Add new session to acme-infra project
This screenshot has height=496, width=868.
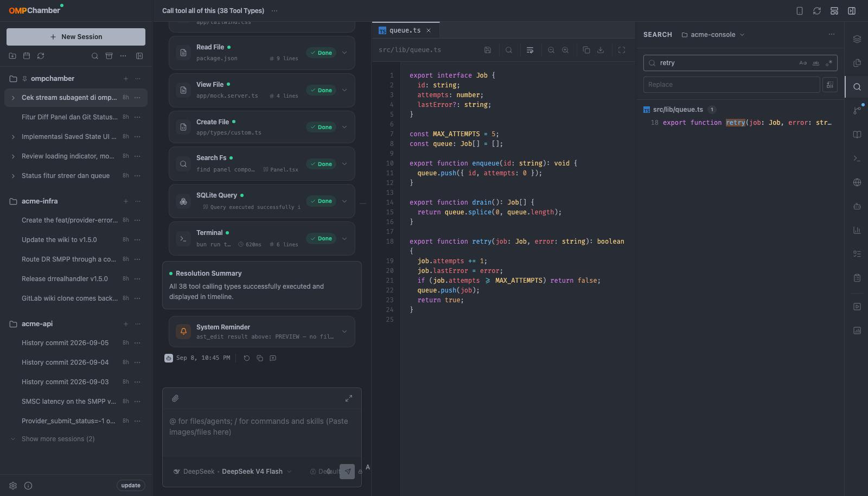tap(125, 201)
